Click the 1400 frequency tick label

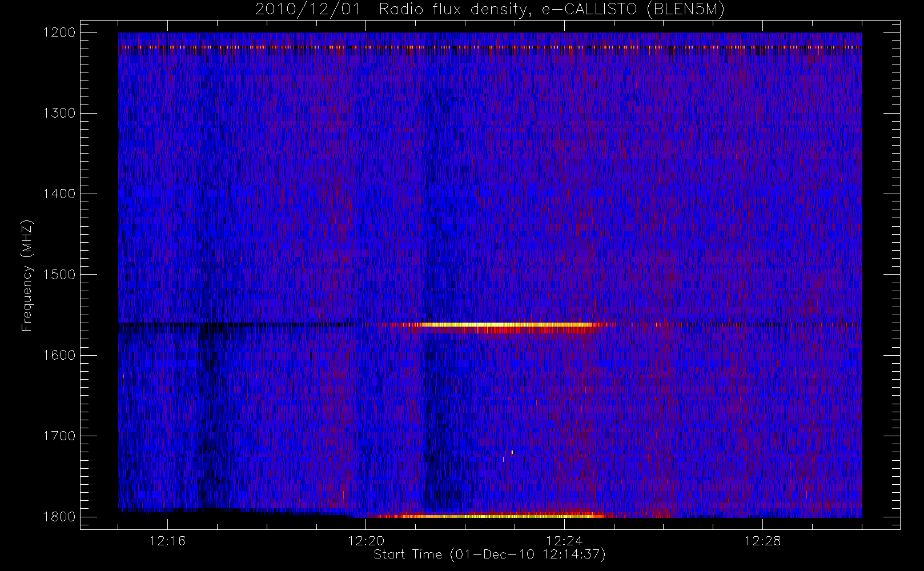pyautogui.click(x=59, y=194)
